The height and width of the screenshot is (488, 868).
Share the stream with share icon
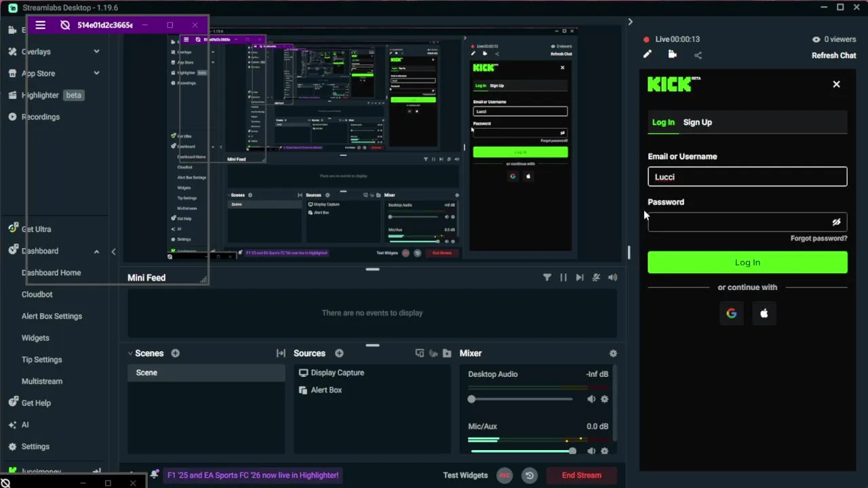(x=698, y=56)
